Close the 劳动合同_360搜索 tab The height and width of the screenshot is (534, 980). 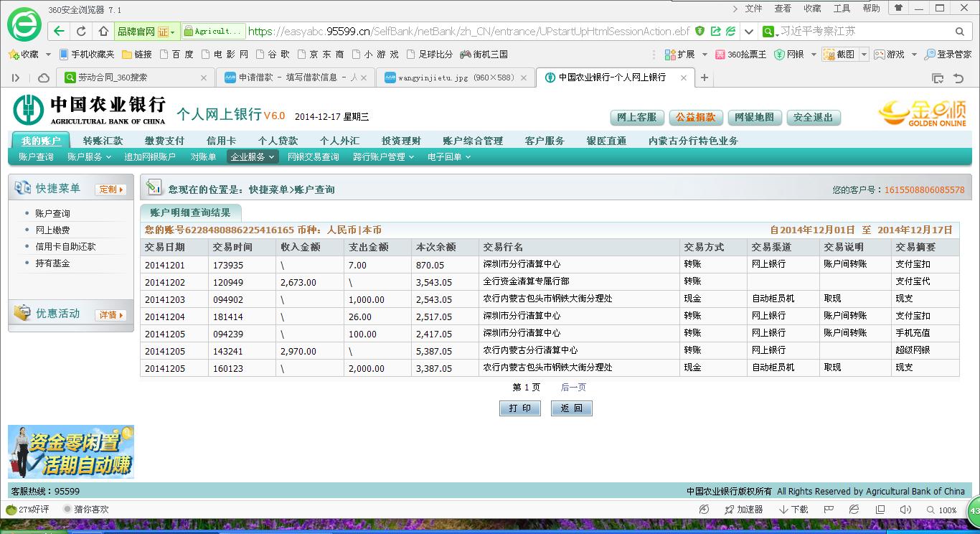[x=204, y=78]
